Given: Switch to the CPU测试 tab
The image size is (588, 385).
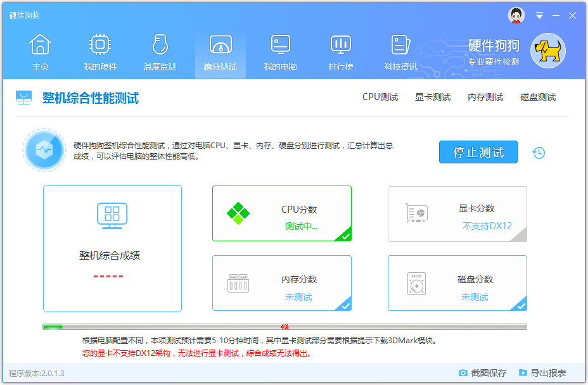Looking at the screenshot, I should coord(381,97).
